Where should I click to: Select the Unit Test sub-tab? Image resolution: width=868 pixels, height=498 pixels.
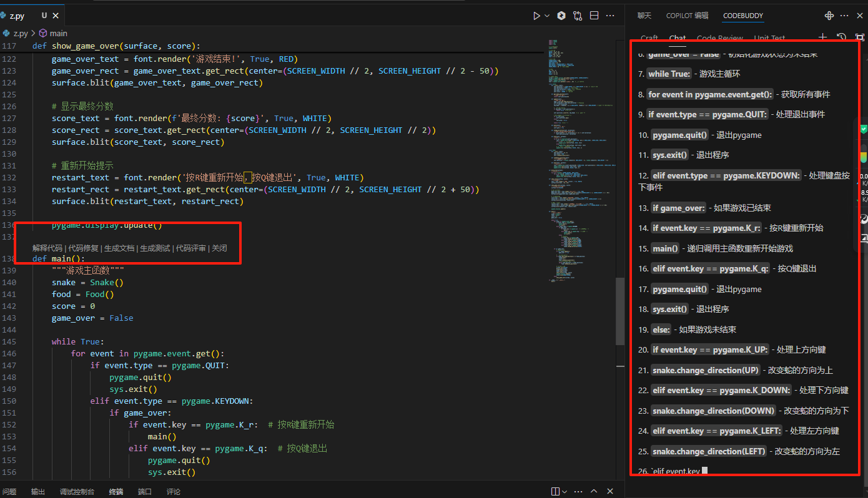click(x=769, y=37)
